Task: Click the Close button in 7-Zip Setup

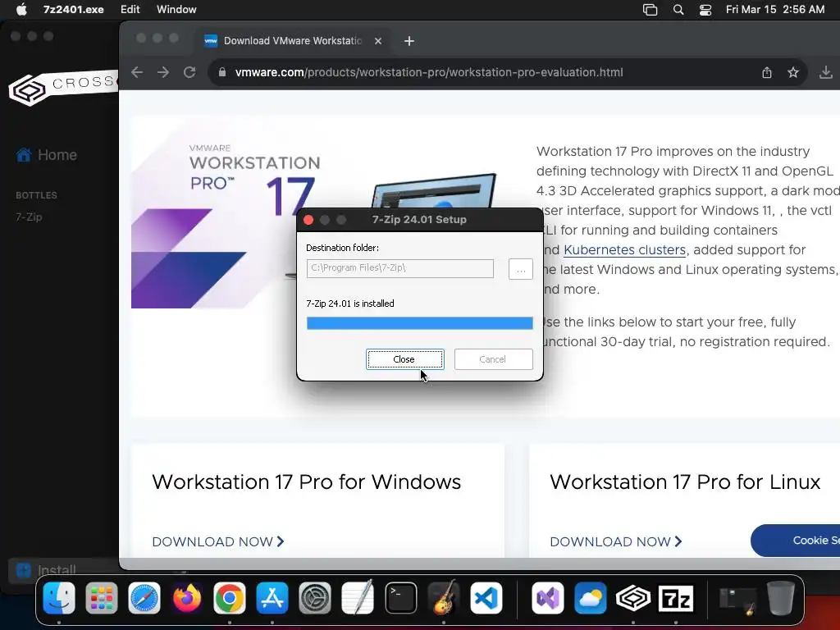Action: pos(405,359)
